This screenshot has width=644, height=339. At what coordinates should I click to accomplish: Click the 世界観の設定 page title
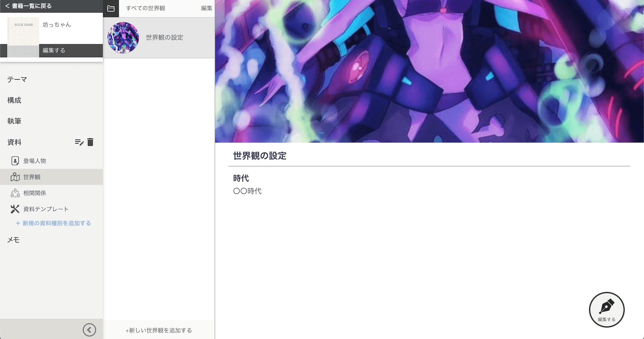(x=260, y=156)
